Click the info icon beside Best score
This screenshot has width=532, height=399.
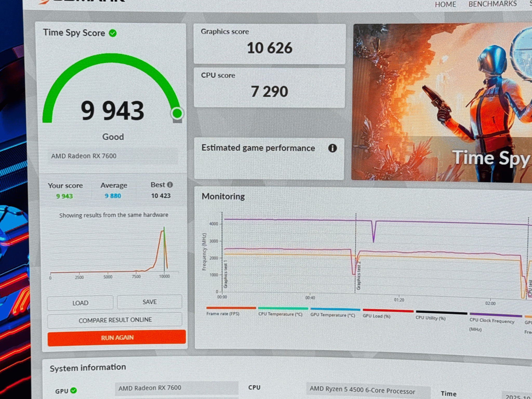coord(170,185)
